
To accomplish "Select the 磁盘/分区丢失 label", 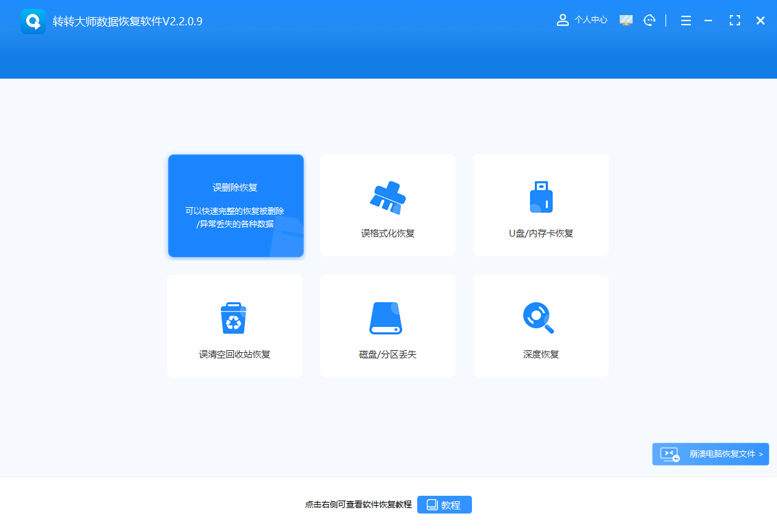I will [x=388, y=354].
